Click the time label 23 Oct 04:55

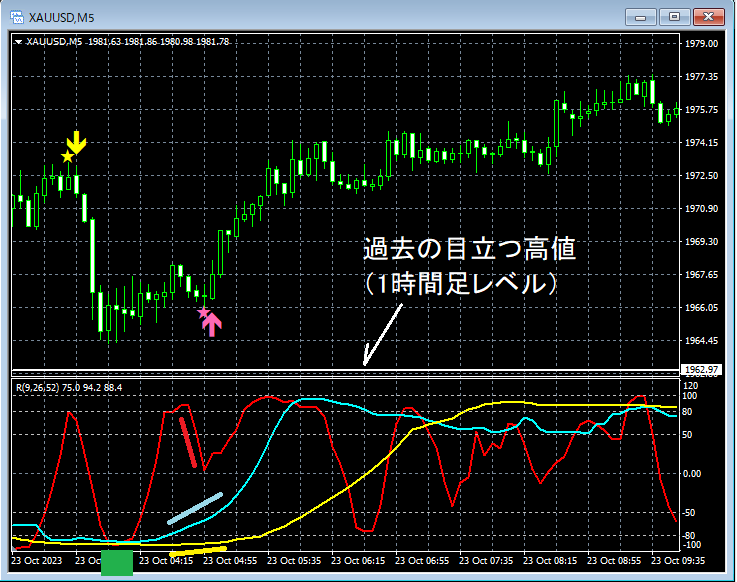(x=230, y=560)
